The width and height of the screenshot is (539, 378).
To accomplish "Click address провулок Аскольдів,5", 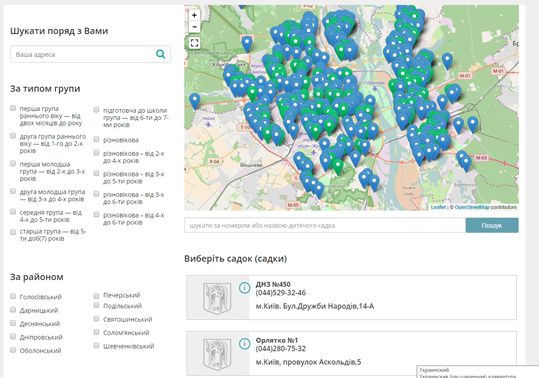I will [x=322, y=362].
